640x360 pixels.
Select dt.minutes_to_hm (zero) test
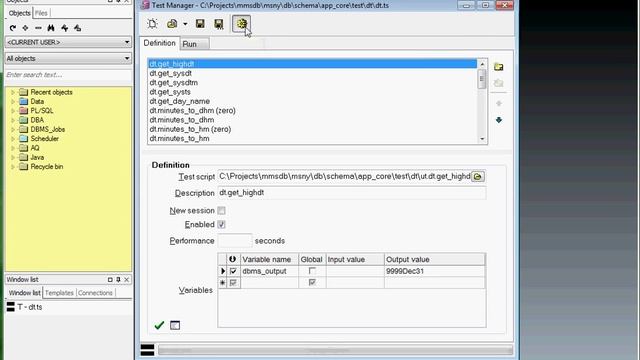tap(312, 129)
